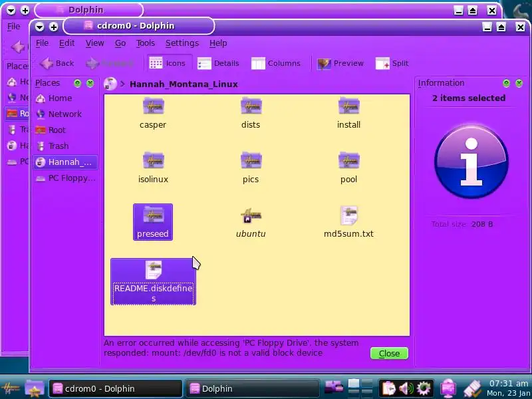Switch to Details view mode
The width and height of the screenshot is (532, 399).
pos(219,63)
